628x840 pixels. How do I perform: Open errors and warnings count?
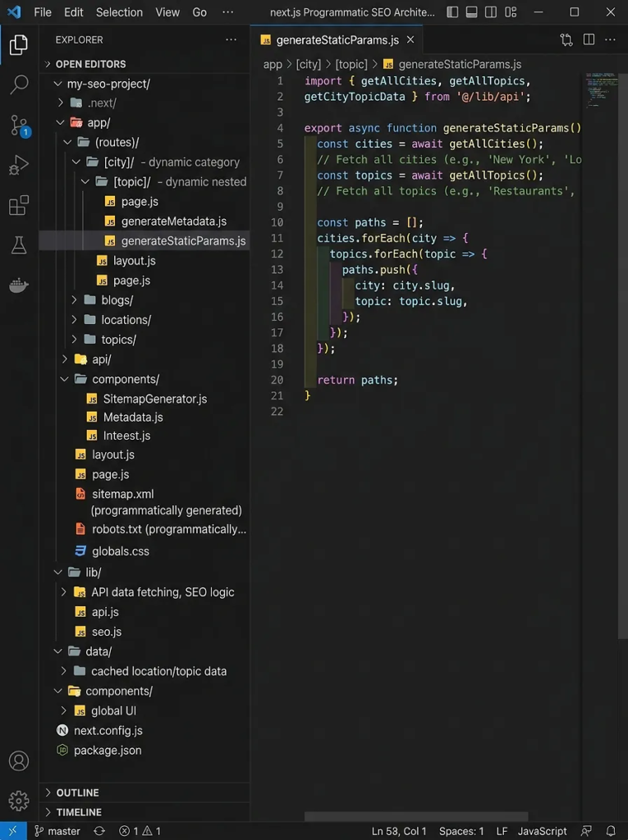[x=140, y=831]
